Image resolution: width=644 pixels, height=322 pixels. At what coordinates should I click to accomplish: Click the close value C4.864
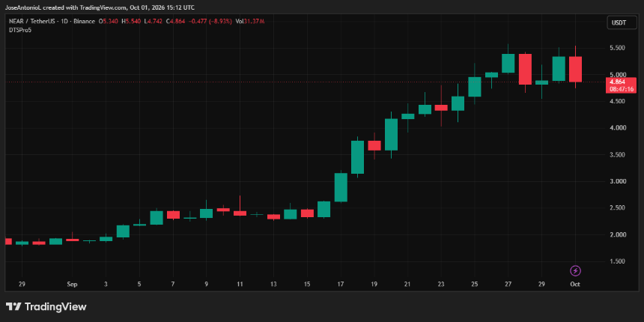tap(176, 22)
